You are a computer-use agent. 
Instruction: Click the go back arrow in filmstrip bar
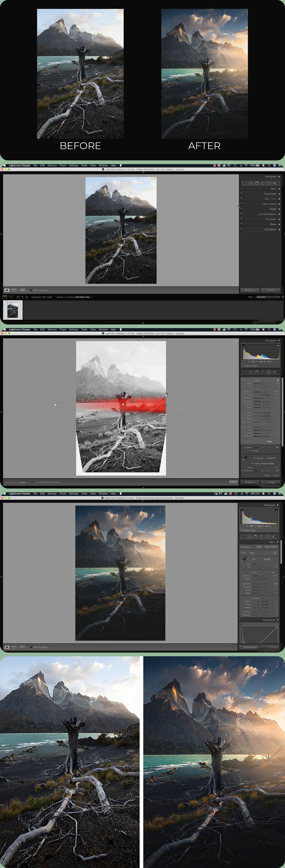click(23, 297)
